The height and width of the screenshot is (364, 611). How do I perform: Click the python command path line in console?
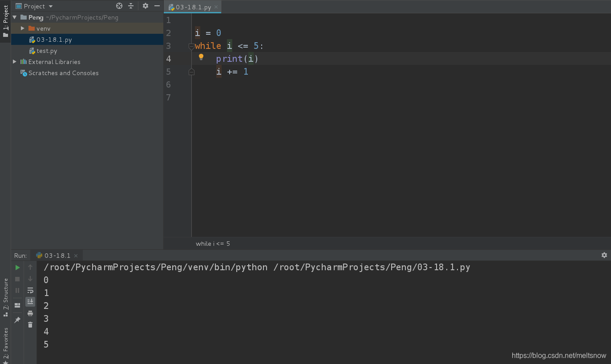point(257,267)
